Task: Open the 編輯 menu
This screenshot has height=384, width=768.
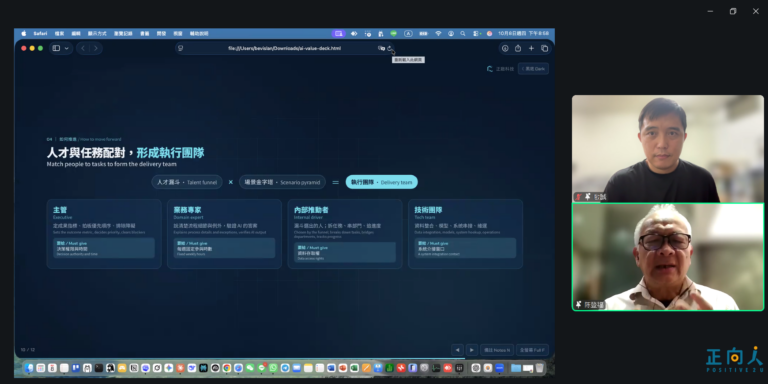Action: 75,33
